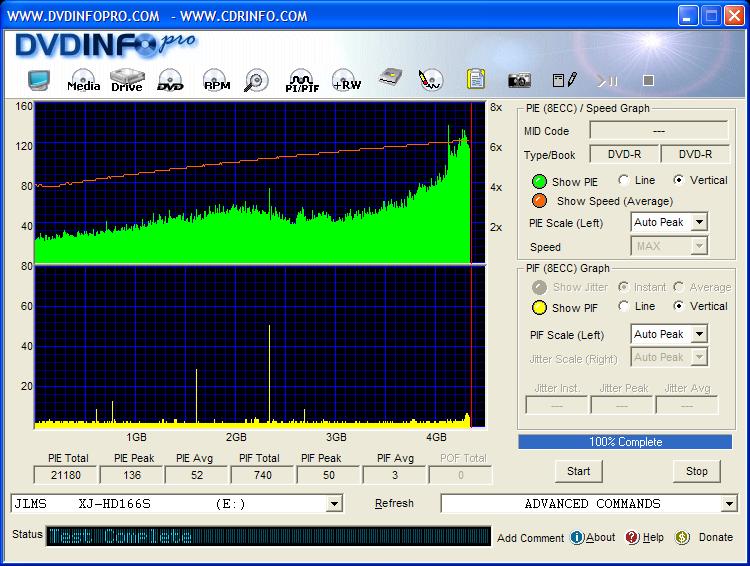Select Line mode for PIF graph
The height and width of the screenshot is (566, 750).
623,306
